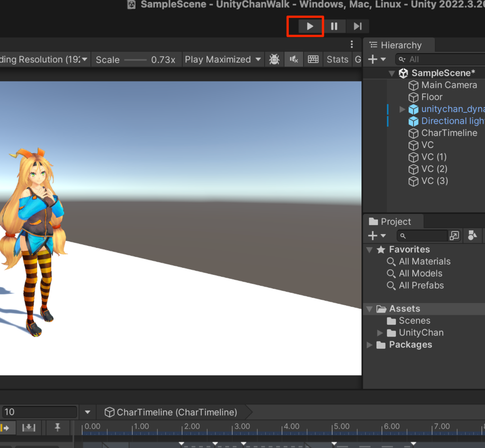Toggle the Timeline marker pin icon
This screenshot has width=485, height=448.
pyautogui.click(x=57, y=428)
